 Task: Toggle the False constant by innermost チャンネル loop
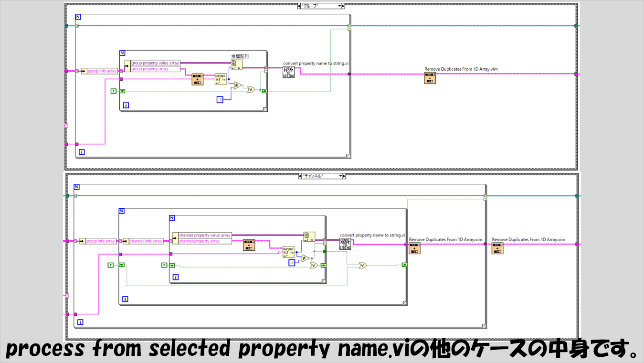coord(164,265)
